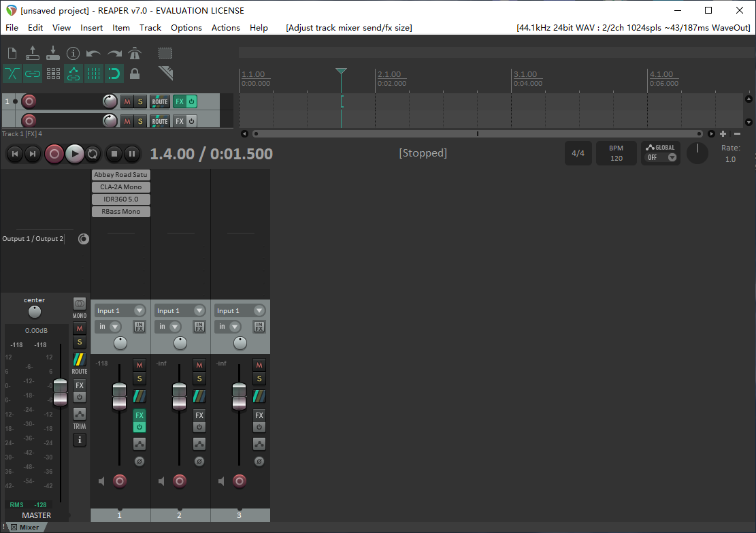Open project settings from the main toolbar

click(73, 53)
